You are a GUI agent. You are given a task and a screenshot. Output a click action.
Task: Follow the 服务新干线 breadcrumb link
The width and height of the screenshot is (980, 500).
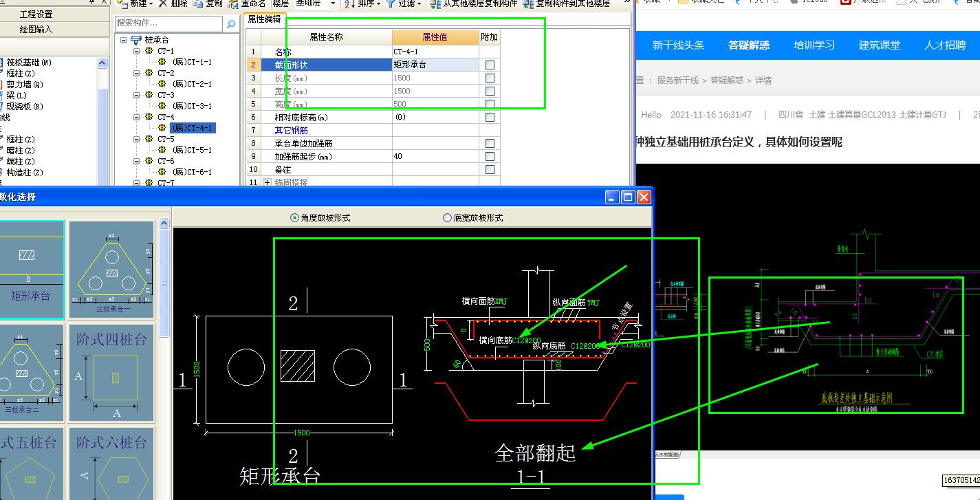click(677, 80)
